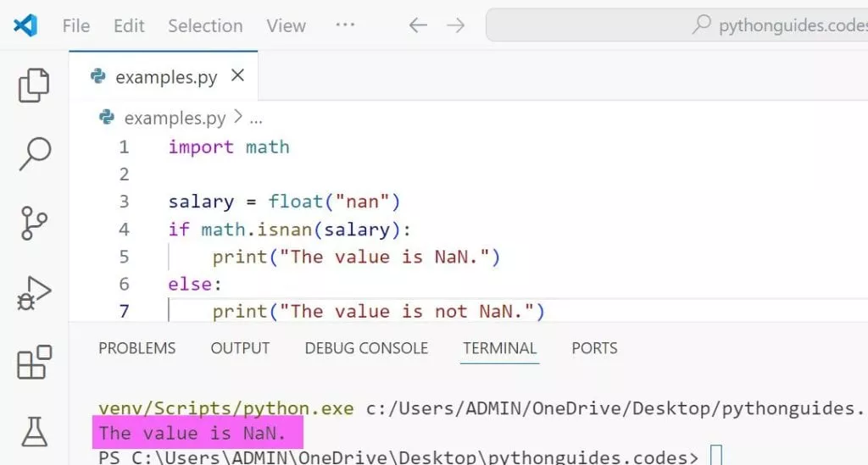Screen dimensions: 868x465
Task: Open the Extensions view icon
Action: (35, 363)
